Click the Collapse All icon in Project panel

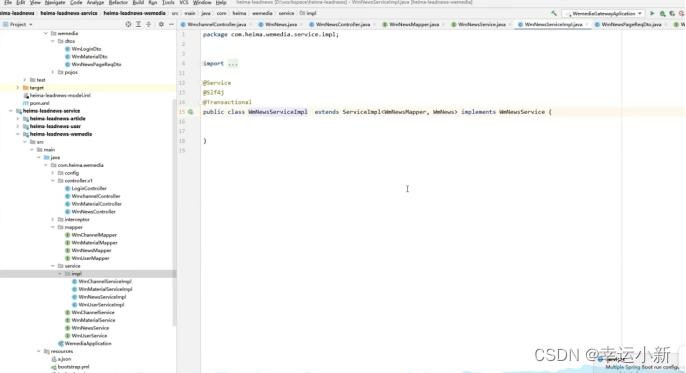149,24
